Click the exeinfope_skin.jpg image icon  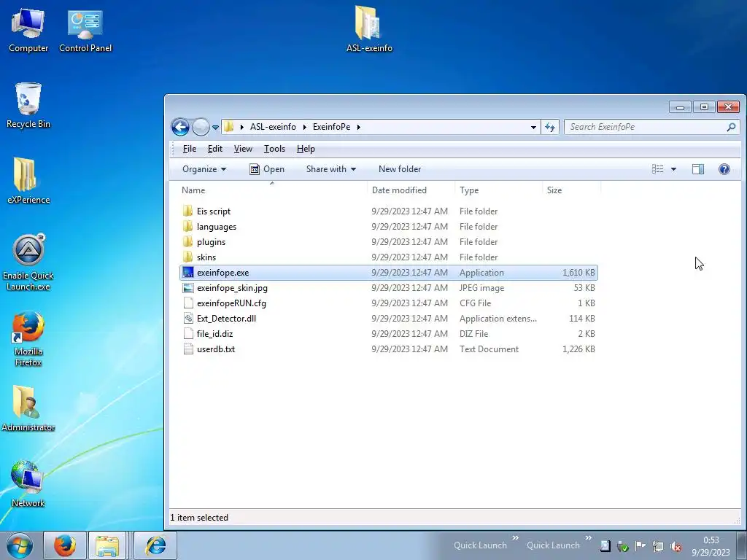pyautogui.click(x=188, y=287)
